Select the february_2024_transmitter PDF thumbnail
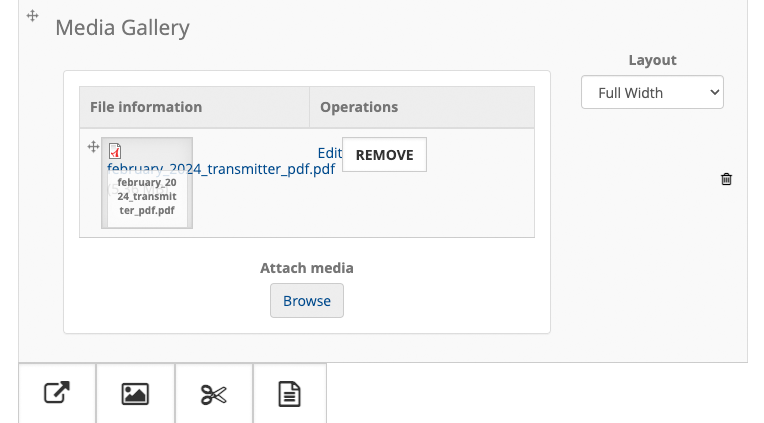The image size is (764, 423). pyautogui.click(x=147, y=183)
